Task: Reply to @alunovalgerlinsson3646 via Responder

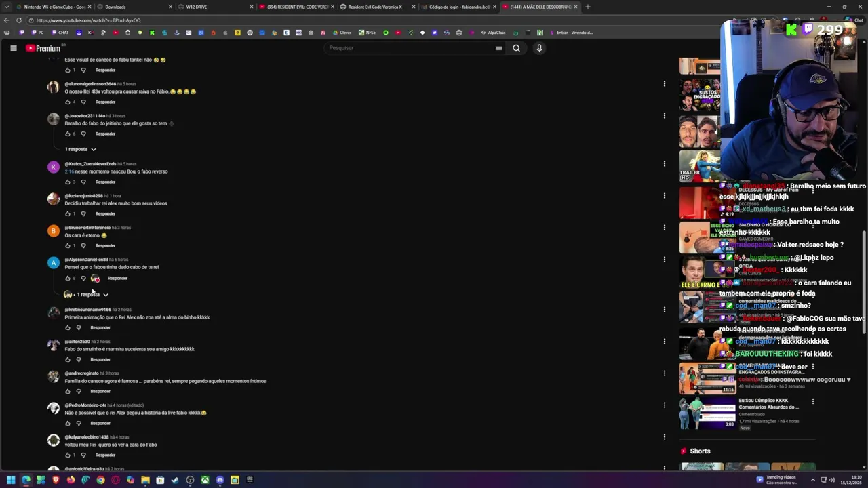Action: (x=105, y=102)
